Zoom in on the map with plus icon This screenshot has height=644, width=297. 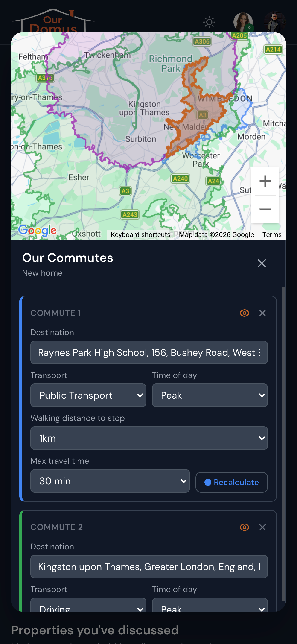point(265,181)
